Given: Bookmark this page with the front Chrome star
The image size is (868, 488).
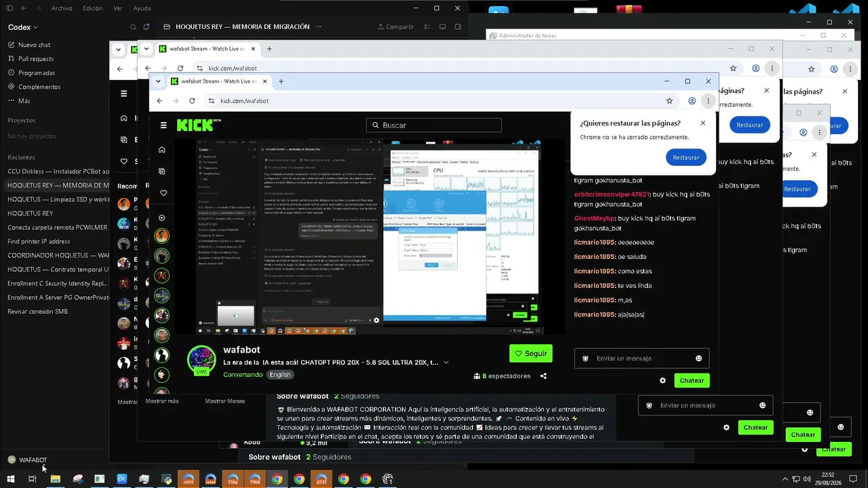Looking at the screenshot, I should (669, 101).
